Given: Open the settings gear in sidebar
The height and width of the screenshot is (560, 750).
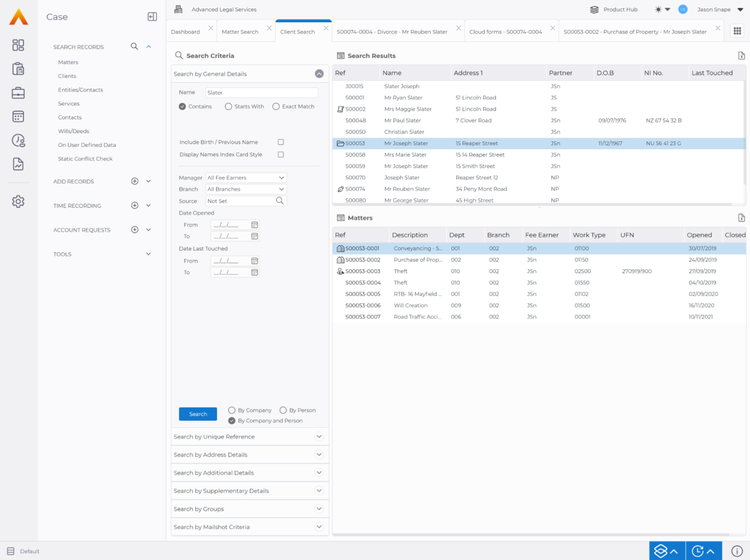Looking at the screenshot, I should (18, 201).
